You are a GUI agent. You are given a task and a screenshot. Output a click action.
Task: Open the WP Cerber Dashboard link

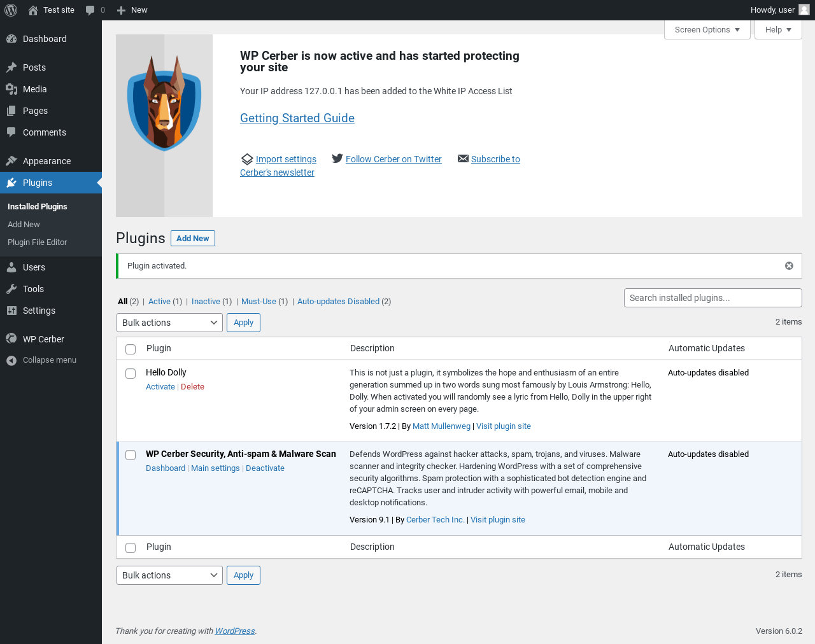[166, 468]
